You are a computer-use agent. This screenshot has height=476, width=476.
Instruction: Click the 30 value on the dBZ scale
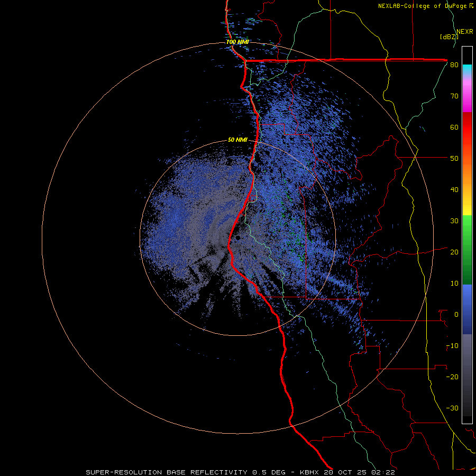point(454,221)
